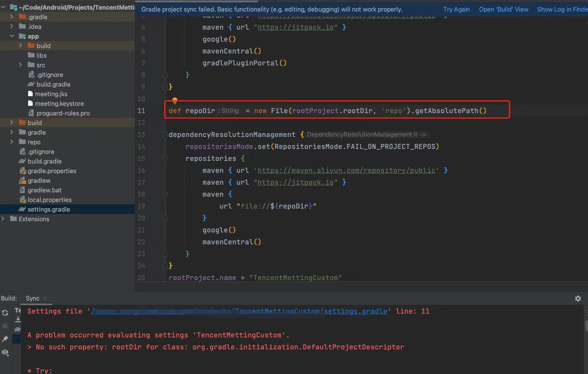
Task: Click google() on line 21
Action: point(219,230)
